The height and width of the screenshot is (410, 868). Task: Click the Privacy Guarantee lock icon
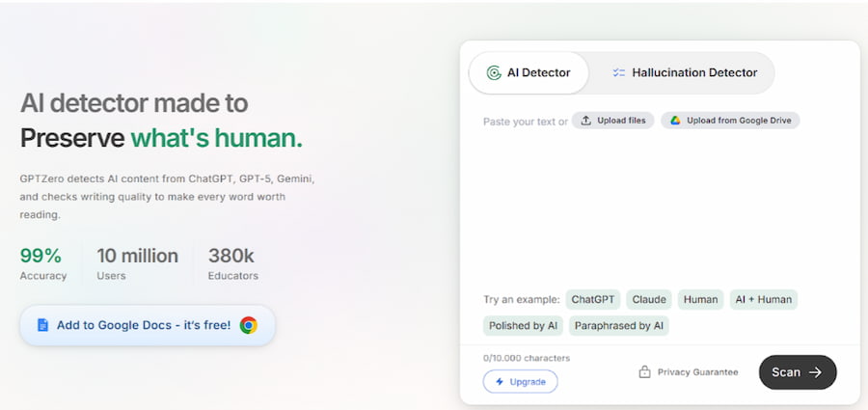[x=644, y=372]
